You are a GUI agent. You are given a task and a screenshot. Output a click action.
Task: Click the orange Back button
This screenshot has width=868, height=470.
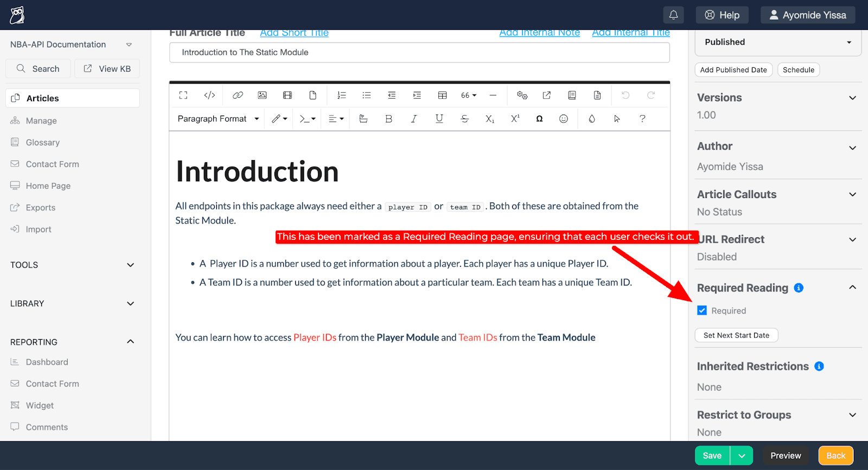[836, 456]
